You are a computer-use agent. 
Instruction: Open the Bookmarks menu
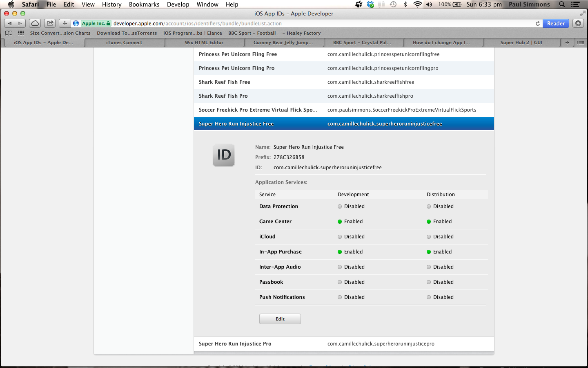pyautogui.click(x=144, y=4)
